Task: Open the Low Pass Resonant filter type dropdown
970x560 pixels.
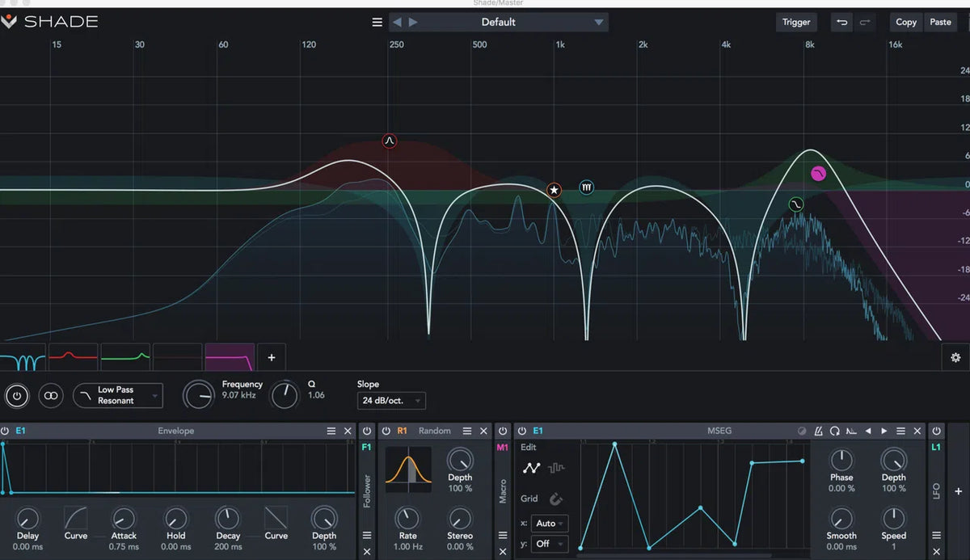Action: coord(118,395)
